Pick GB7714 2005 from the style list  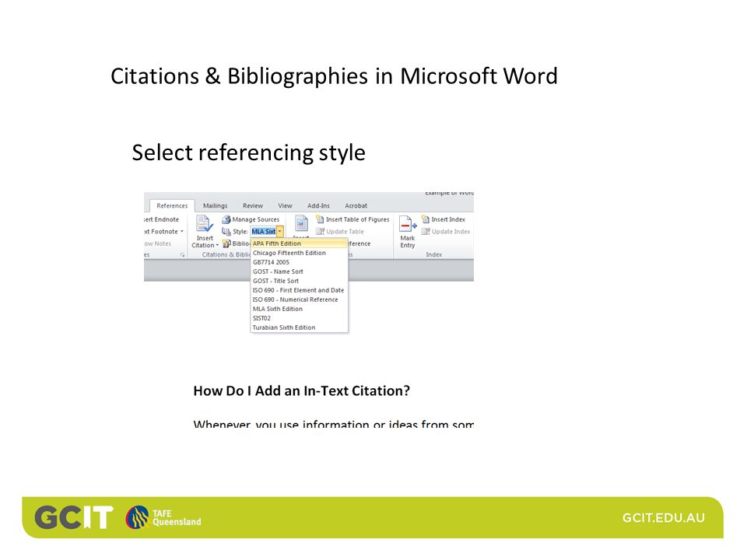299,262
